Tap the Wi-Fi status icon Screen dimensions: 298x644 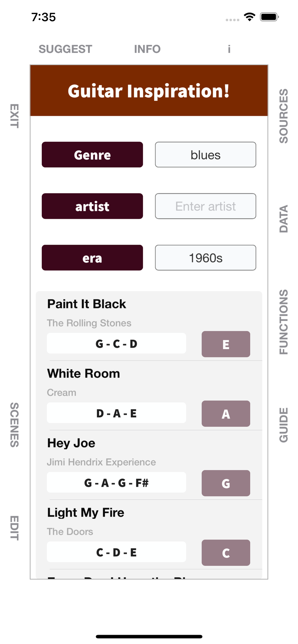[x=249, y=17]
